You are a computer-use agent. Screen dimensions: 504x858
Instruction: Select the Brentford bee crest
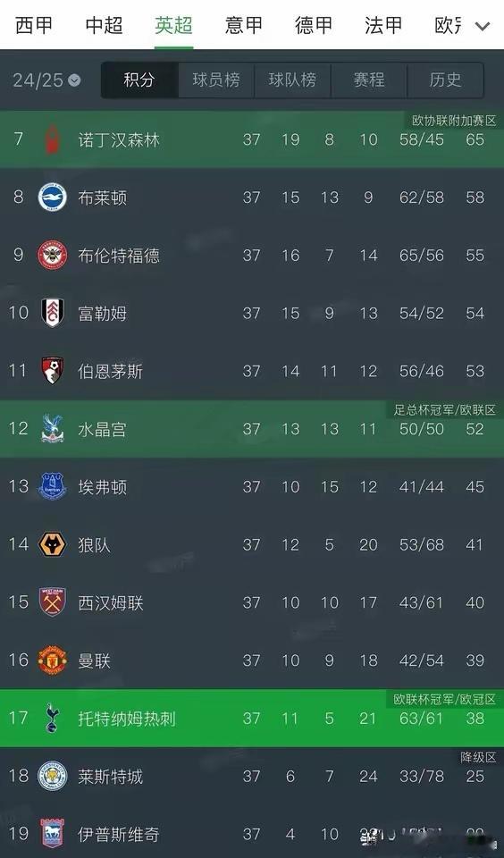point(52,256)
